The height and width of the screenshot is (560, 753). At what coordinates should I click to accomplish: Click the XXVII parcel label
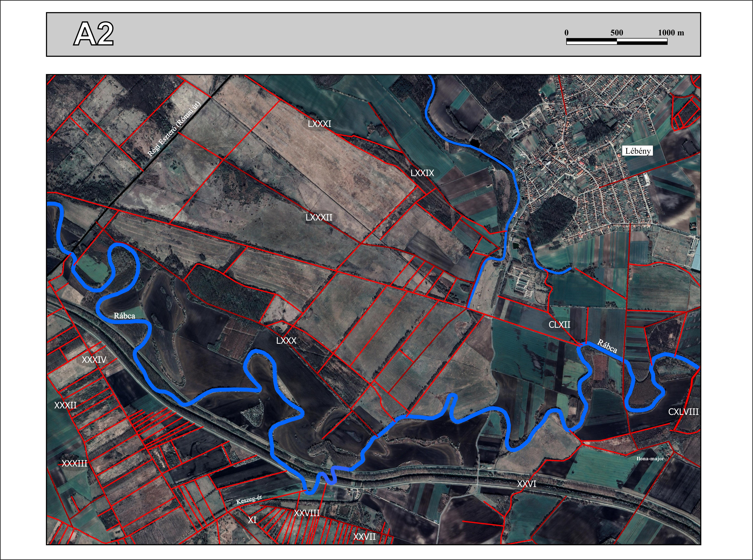[x=364, y=537]
